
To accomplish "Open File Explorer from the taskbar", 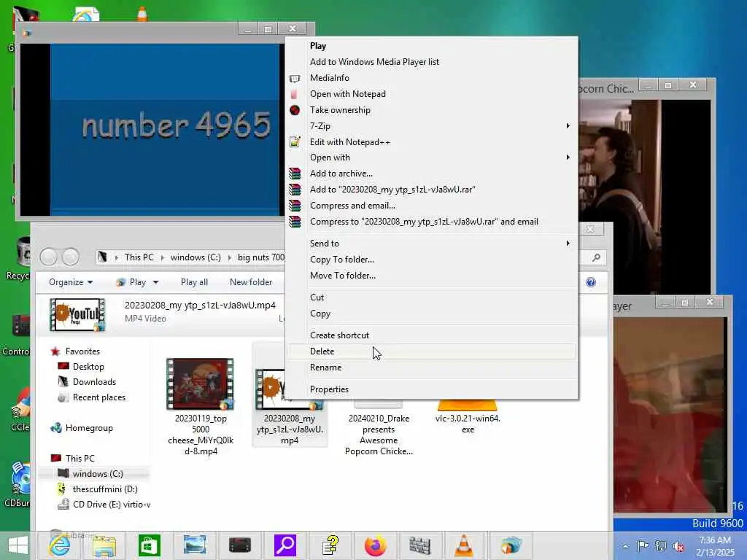I will (104, 545).
